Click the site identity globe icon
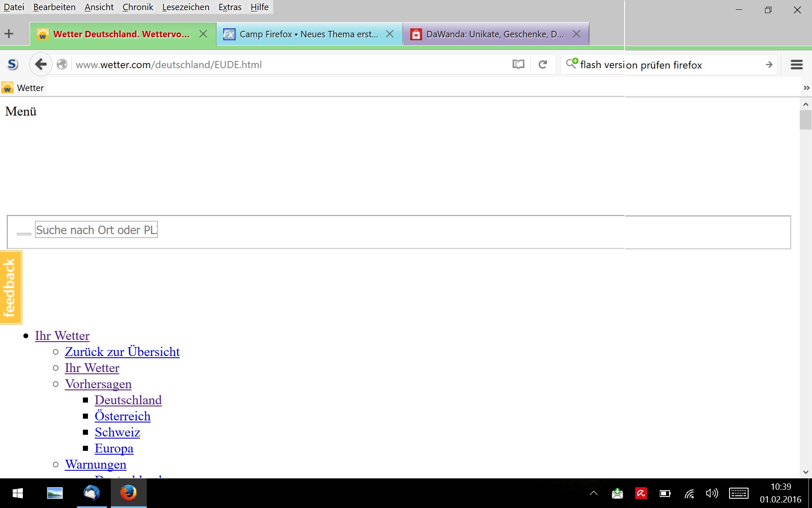The height and width of the screenshot is (508, 812). 62,64
